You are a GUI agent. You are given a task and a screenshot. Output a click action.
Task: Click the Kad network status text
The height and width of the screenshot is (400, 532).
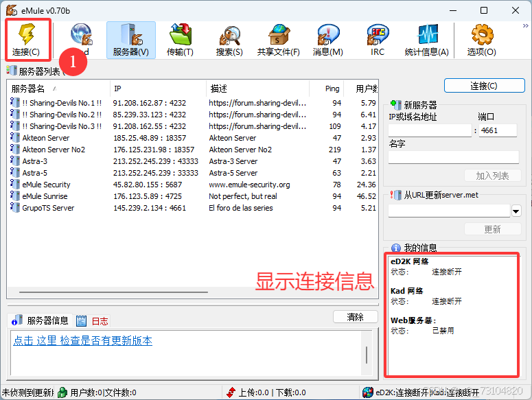[x=446, y=301]
